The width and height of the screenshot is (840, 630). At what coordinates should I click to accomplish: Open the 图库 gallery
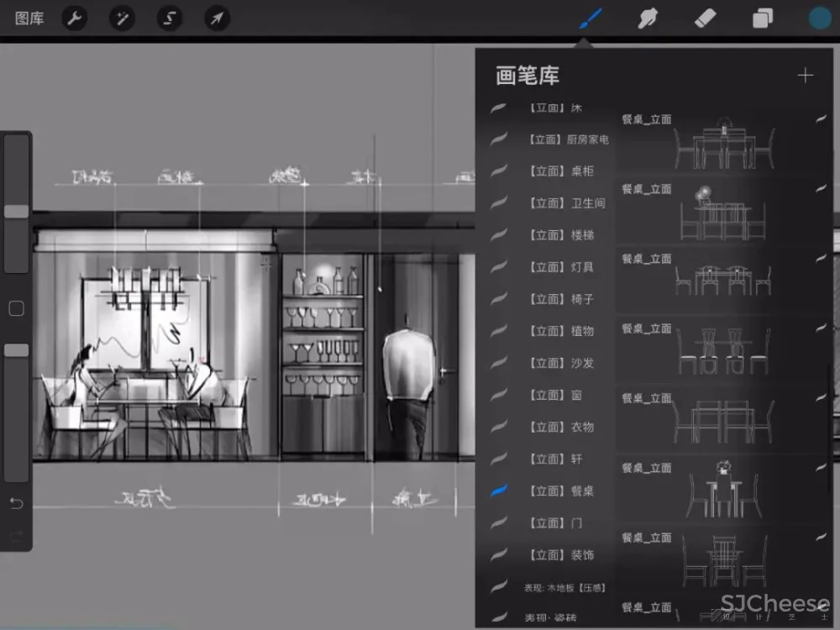click(29, 18)
